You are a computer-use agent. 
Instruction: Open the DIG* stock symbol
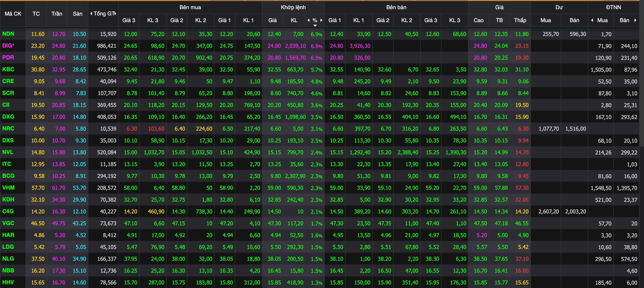coord(8,46)
